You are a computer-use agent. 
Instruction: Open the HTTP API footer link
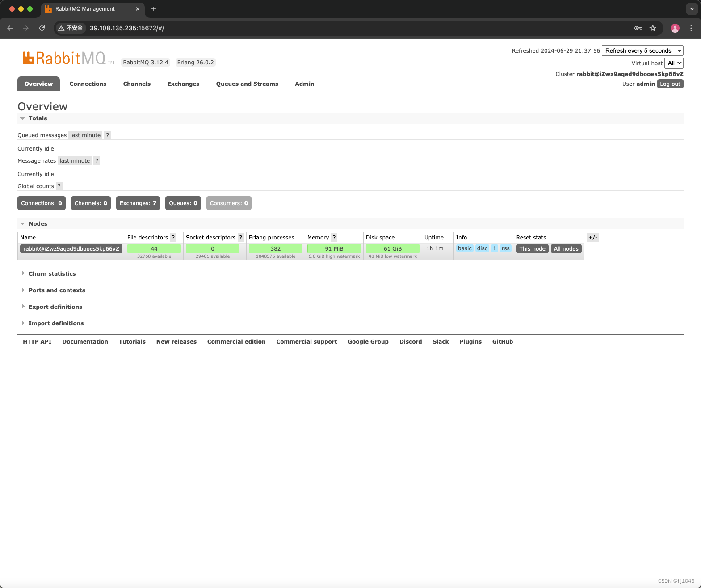[x=37, y=342]
